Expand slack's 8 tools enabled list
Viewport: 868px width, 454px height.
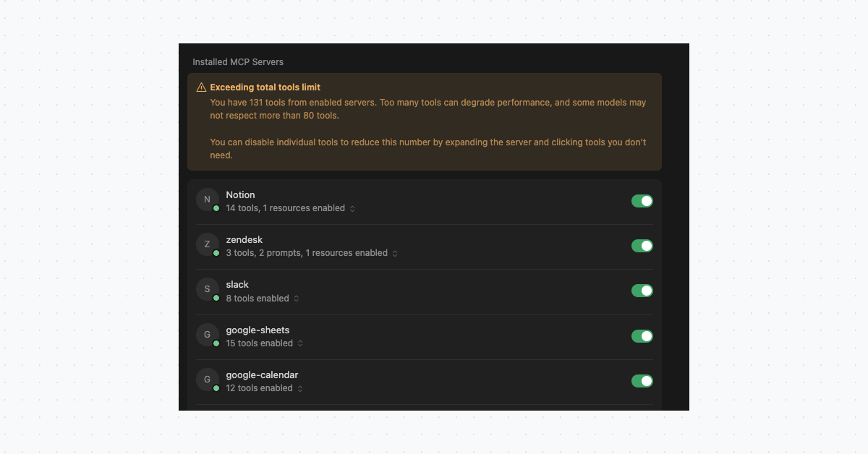click(297, 299)
